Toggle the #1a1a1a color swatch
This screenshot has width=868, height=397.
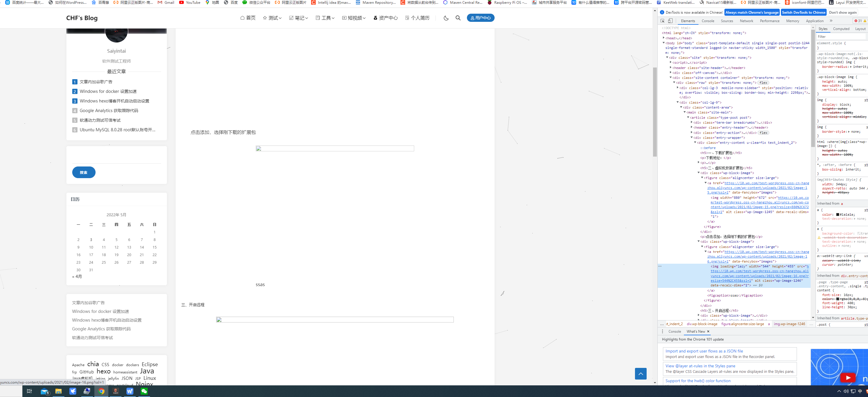pos(838,215)
